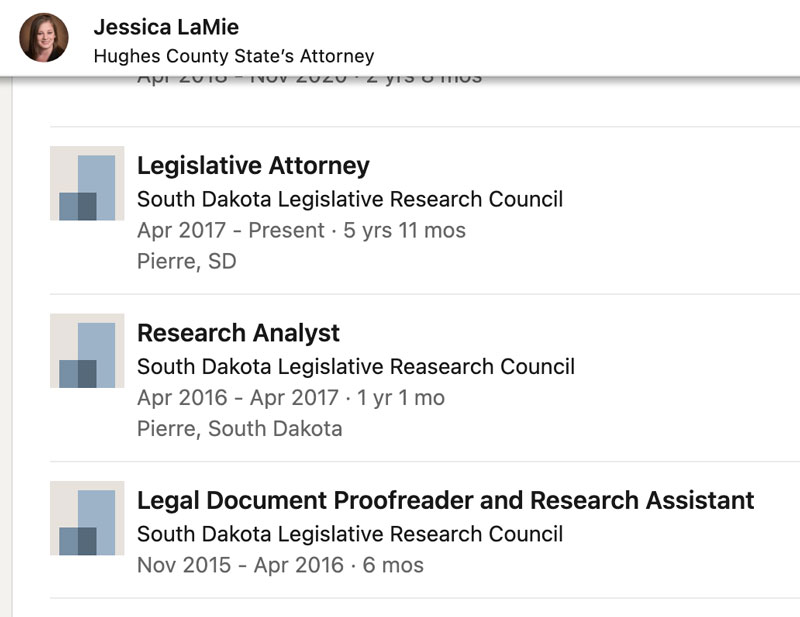Click company logo beside Legal Document Proofreader
Viewport: 800px width, 617px height.
pos(87,518)
